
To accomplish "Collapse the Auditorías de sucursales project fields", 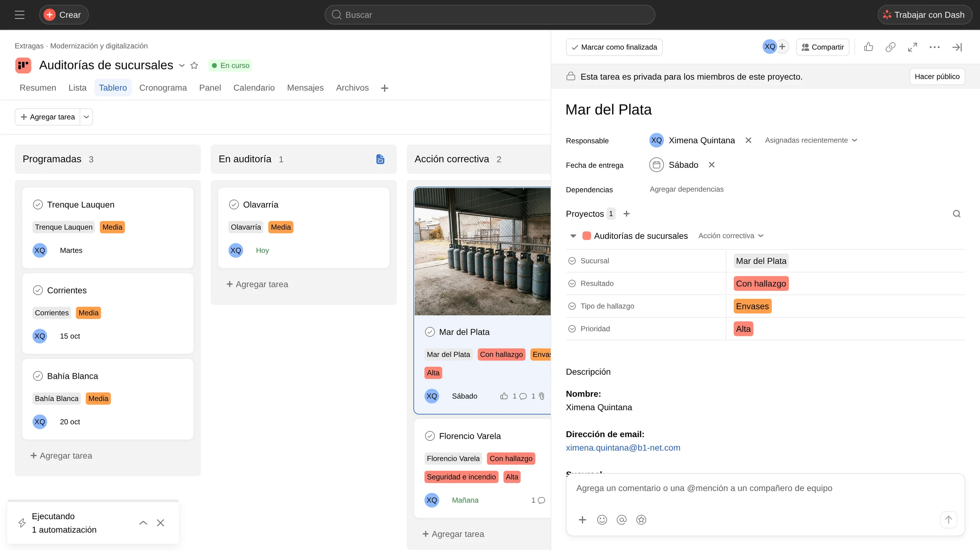I will pyautogui.click(x=573, y=236).
